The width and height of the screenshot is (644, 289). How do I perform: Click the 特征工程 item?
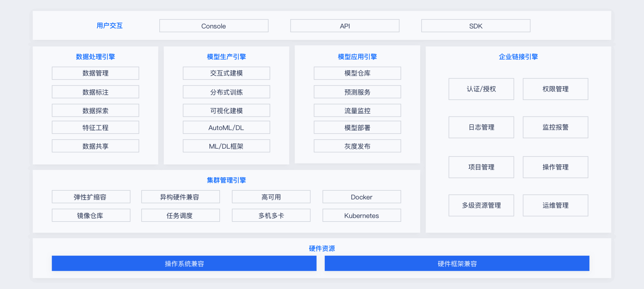(95, 128)
